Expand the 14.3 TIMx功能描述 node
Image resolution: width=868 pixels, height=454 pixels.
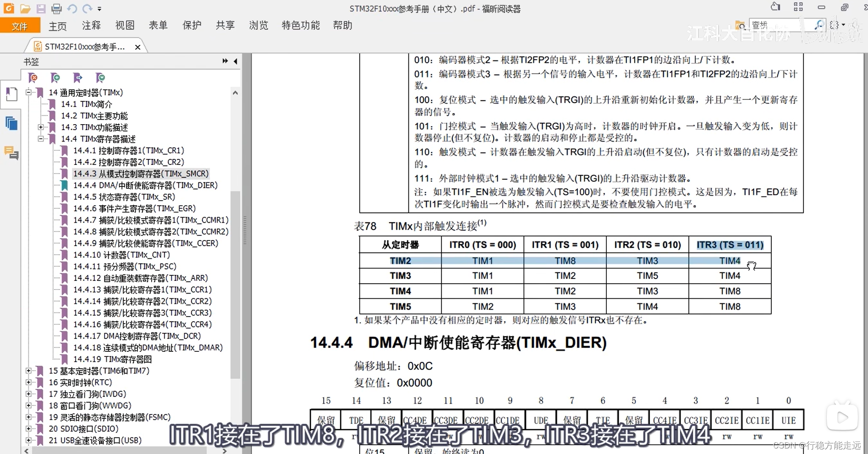click(41, 127)
